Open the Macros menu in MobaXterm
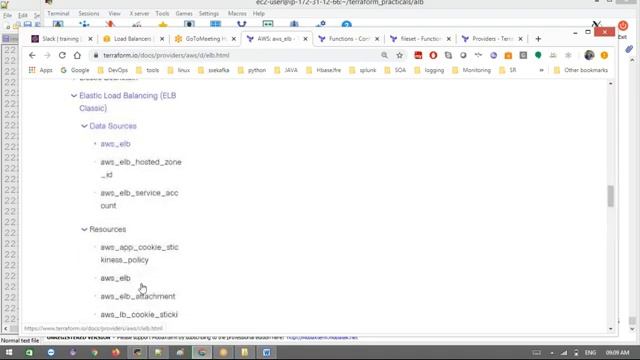Image resolution: width=640 pixels, height=360 pixels. coord(237,13)
